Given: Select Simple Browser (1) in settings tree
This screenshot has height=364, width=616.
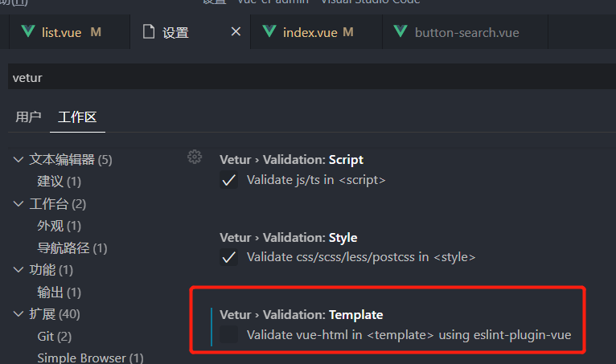Looking at the screenshot, I should click(x=90, y=358).
